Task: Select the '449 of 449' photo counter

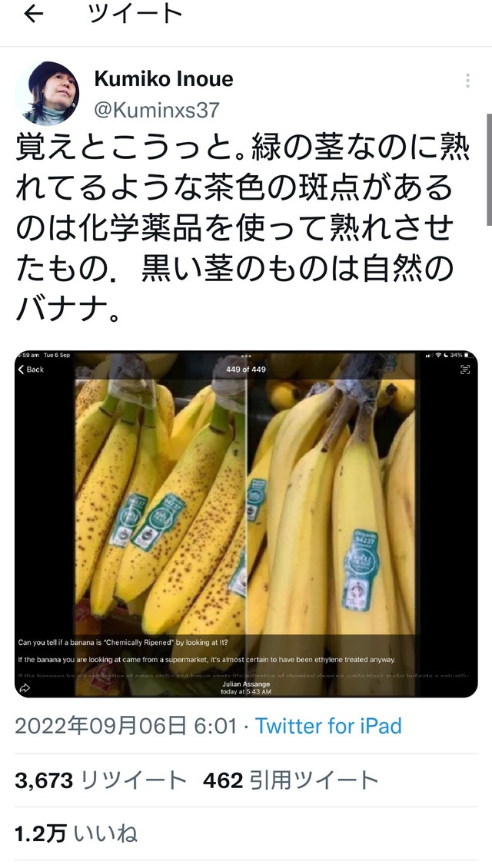Action: (246, 369)
